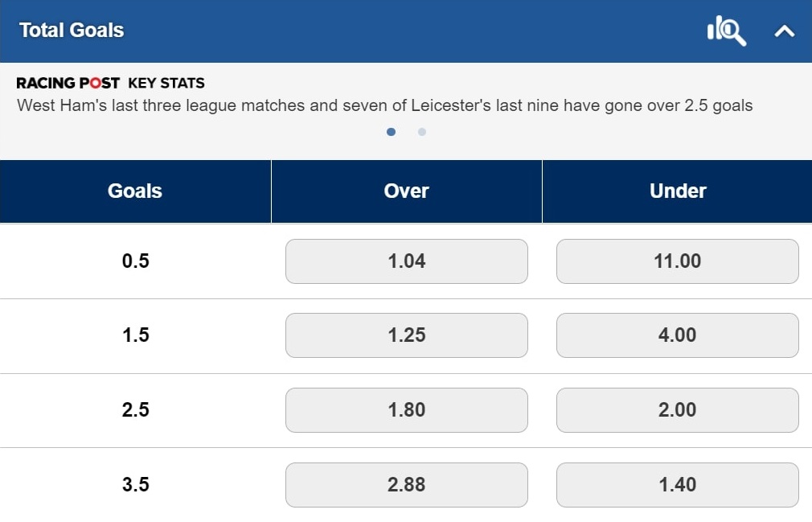This screenshot has width=812, height=522.
Task: Bet Over 2.5 goals at 1.80
Action: pos(406,410)
